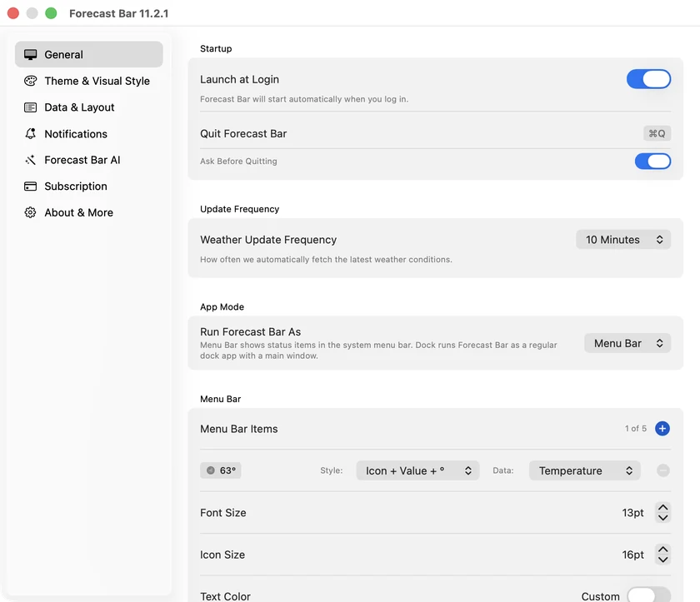The height and width of the screenshot is (602, 700).
Task: Click the 1 of 5 counter text
Action: 635,428
